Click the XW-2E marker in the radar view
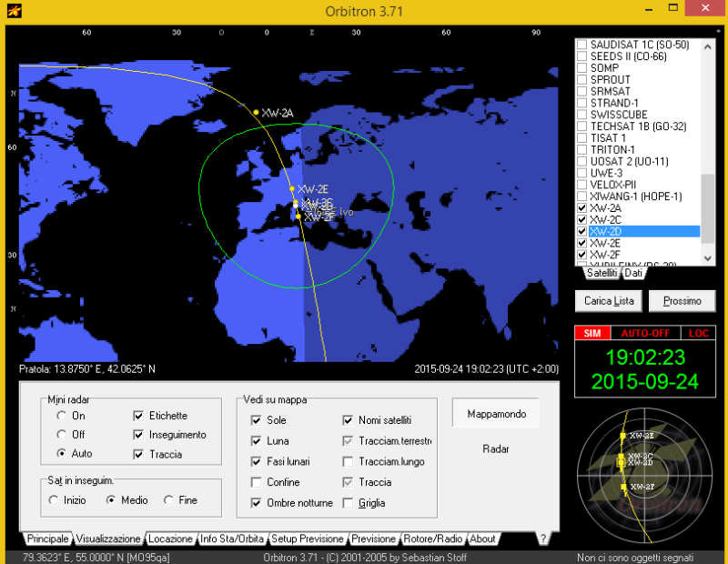 (x=623, y=436)
